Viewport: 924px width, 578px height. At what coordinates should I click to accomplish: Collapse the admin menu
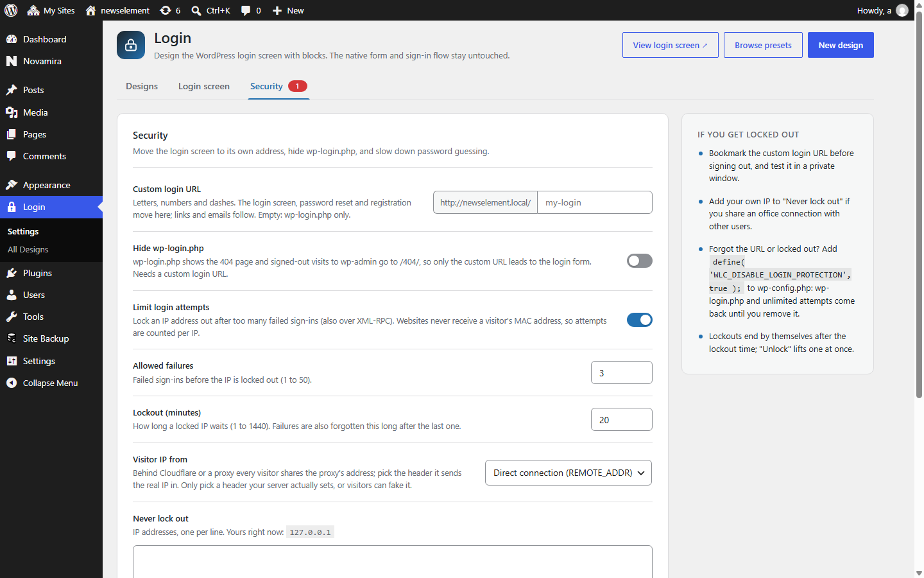coord(51,383)
